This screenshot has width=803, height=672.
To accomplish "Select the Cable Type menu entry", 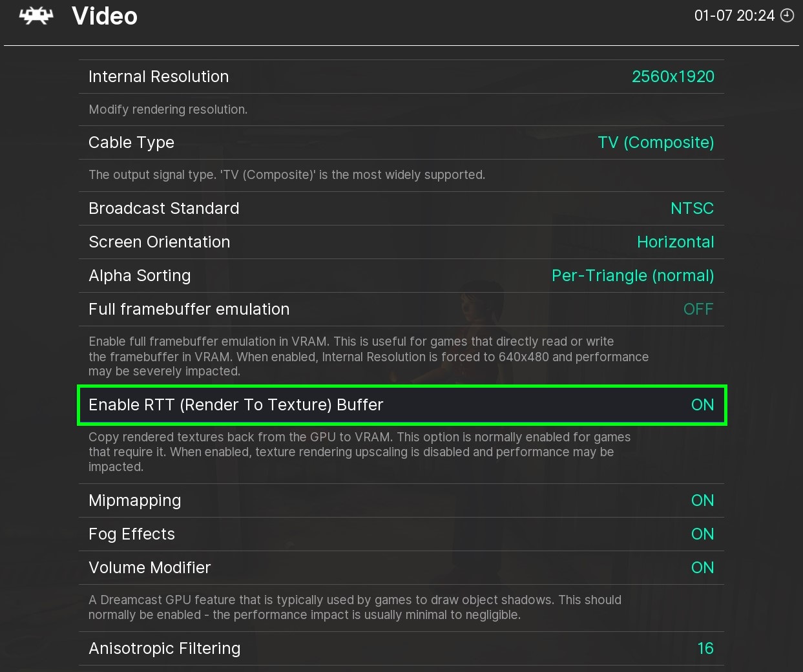I will tap(131, 143).
